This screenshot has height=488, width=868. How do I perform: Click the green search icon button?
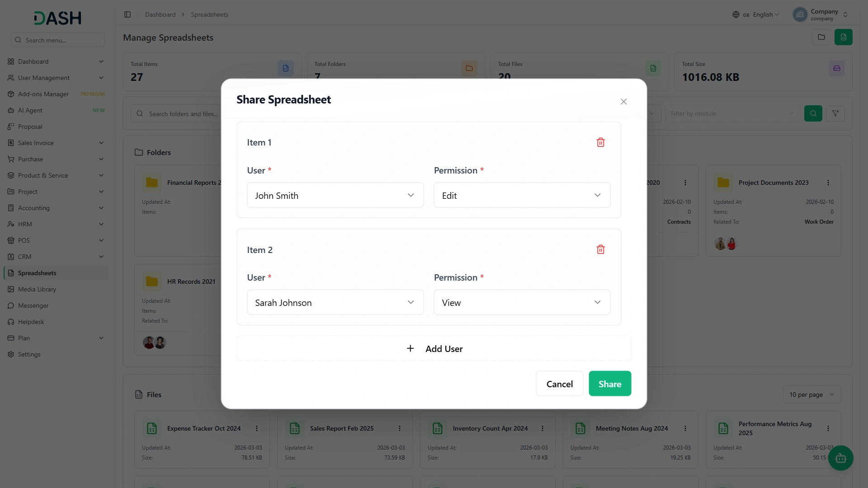[813, 113]
